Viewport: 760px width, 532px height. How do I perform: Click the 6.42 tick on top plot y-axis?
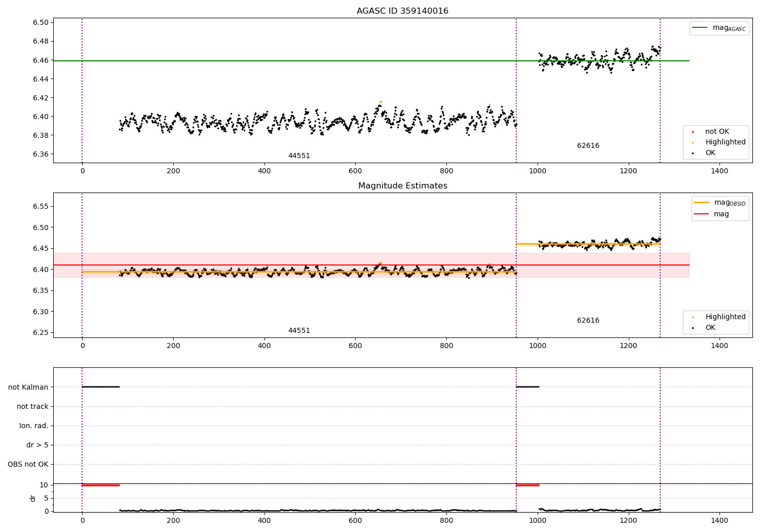(x=41, y=98)
